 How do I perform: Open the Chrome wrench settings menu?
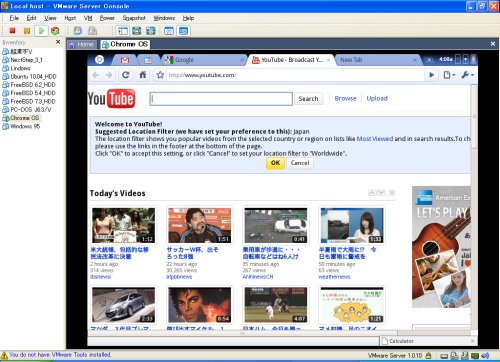point(467,75)
